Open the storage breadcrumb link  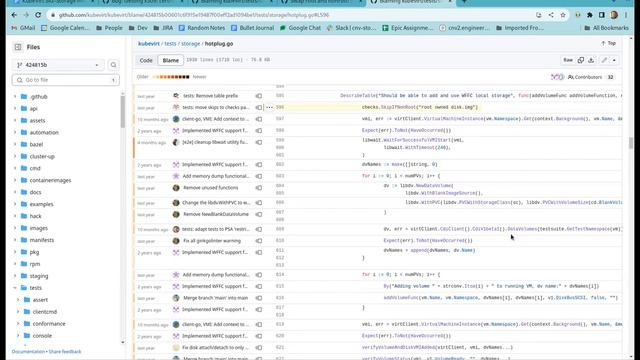[191, 44]
